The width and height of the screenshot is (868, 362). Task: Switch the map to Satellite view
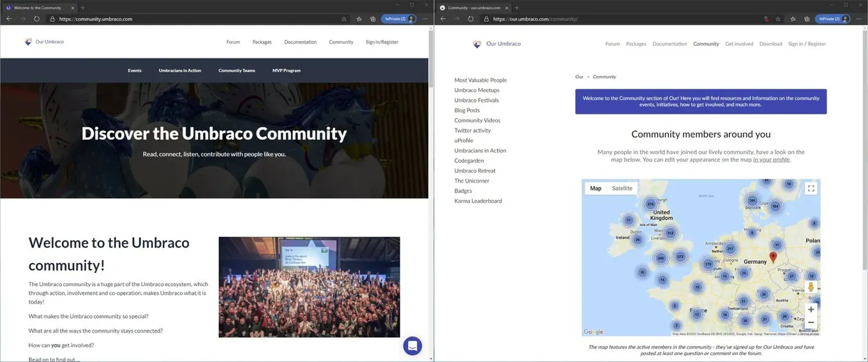622,188
